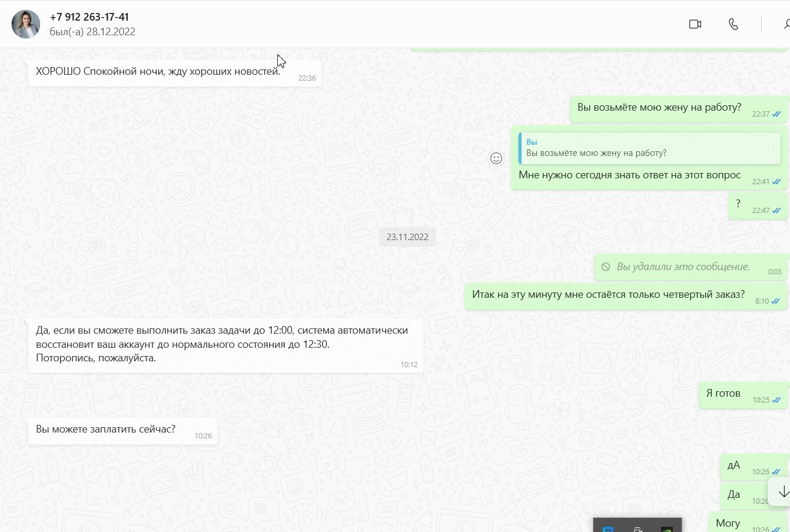Image resolution: width=790 pixels, height=532 pixels.
Task: Select the Вы можете заплатить сейчас message
Action: tap(106, 429)
